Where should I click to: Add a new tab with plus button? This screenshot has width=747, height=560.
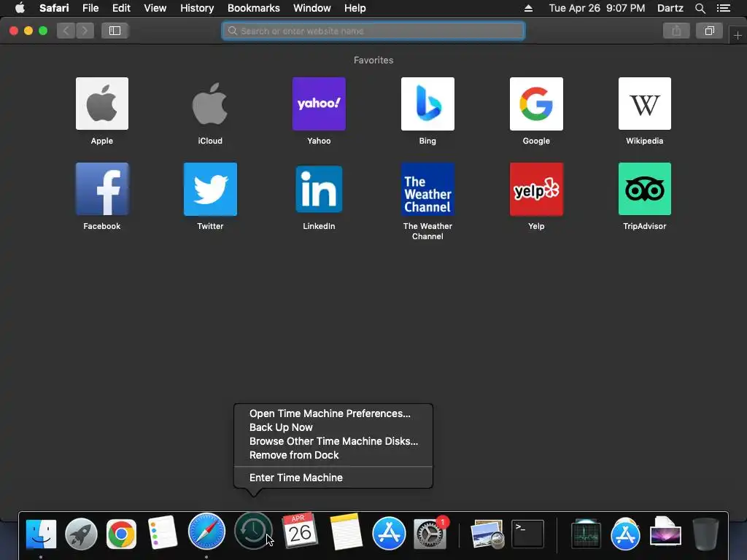(x=738, y=35)
